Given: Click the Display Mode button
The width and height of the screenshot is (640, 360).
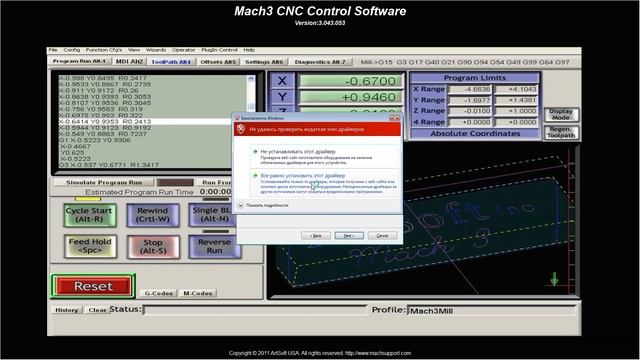Looking at the screenshot, I should click(x=561, y=114).
